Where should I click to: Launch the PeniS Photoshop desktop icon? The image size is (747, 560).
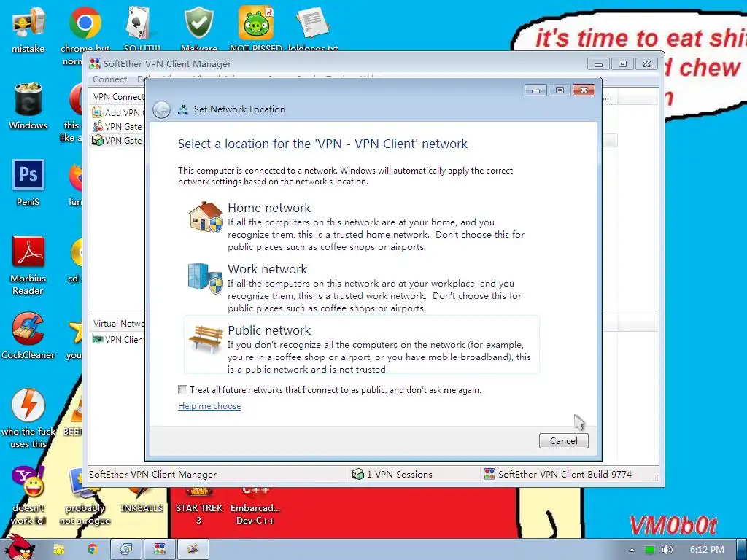(28, 175)
